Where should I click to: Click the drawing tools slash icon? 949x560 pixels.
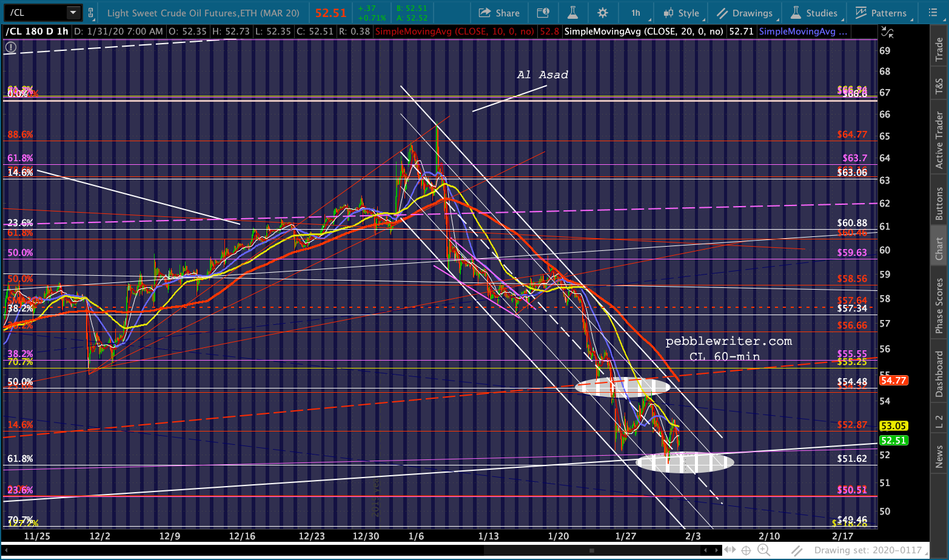pos(797,550)
